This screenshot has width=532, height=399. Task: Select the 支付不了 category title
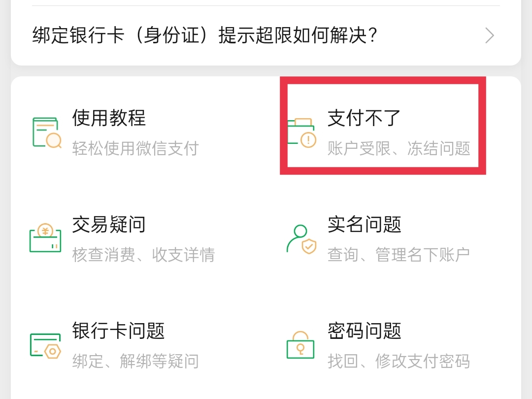(365, 118)
